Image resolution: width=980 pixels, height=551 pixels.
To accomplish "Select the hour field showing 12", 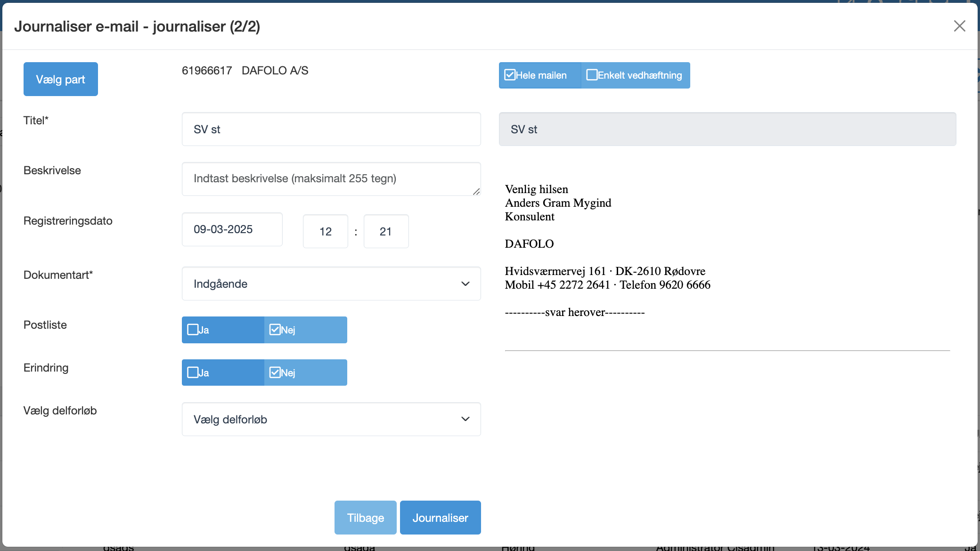I will 325,231.
